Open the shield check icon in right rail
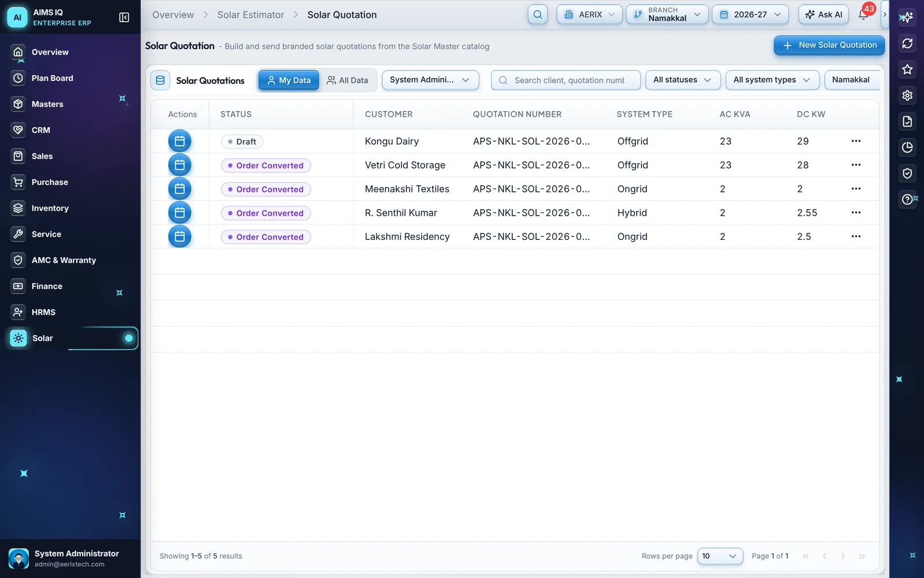 coord(907,173)
